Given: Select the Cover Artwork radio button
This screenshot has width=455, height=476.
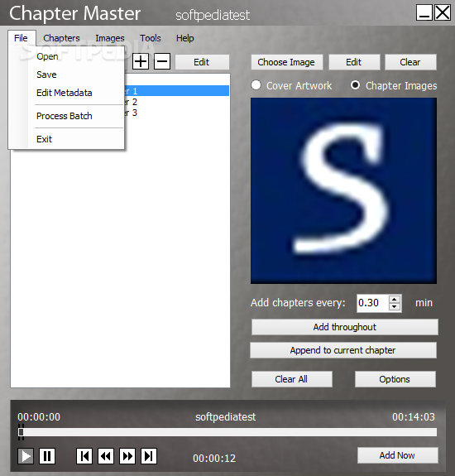Looking at the screenshot, I should point(256,85).
